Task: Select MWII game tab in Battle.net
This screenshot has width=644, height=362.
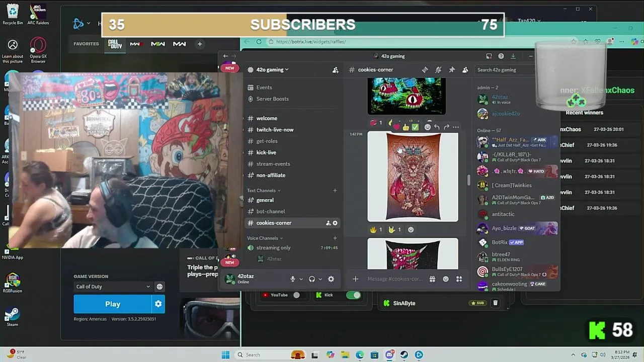Action: coord(158,44)
